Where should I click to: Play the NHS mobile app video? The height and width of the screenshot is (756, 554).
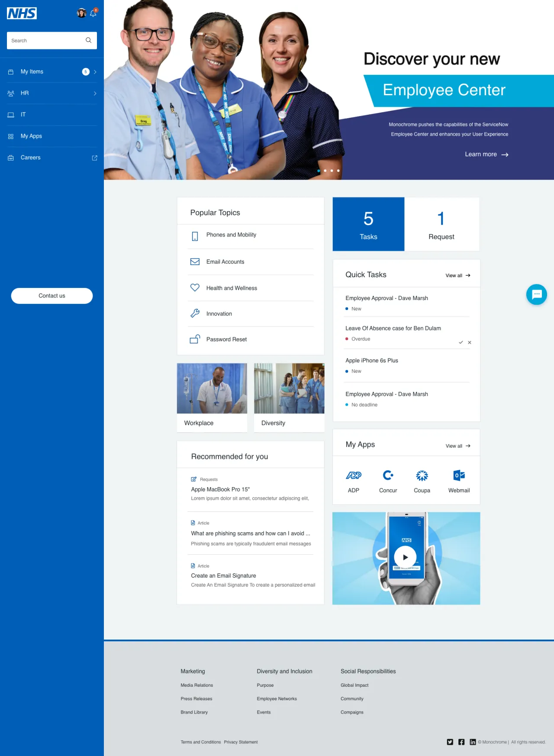tap(405, 557)
